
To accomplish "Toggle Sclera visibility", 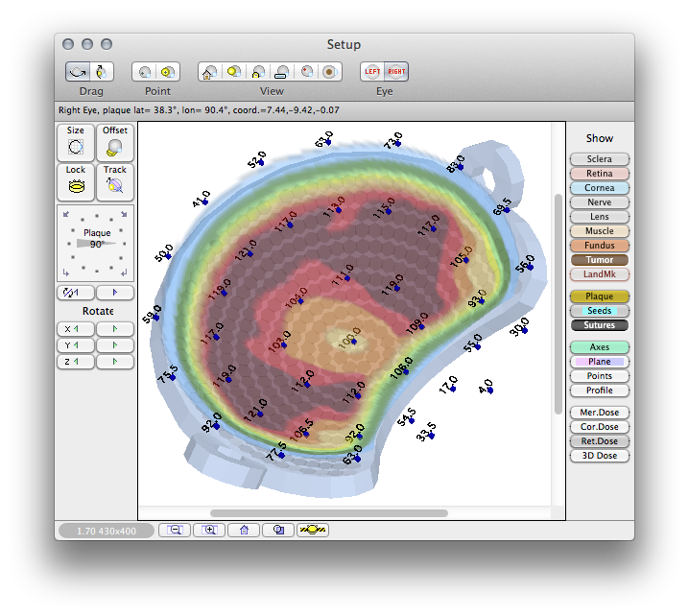I will (599, 159).
